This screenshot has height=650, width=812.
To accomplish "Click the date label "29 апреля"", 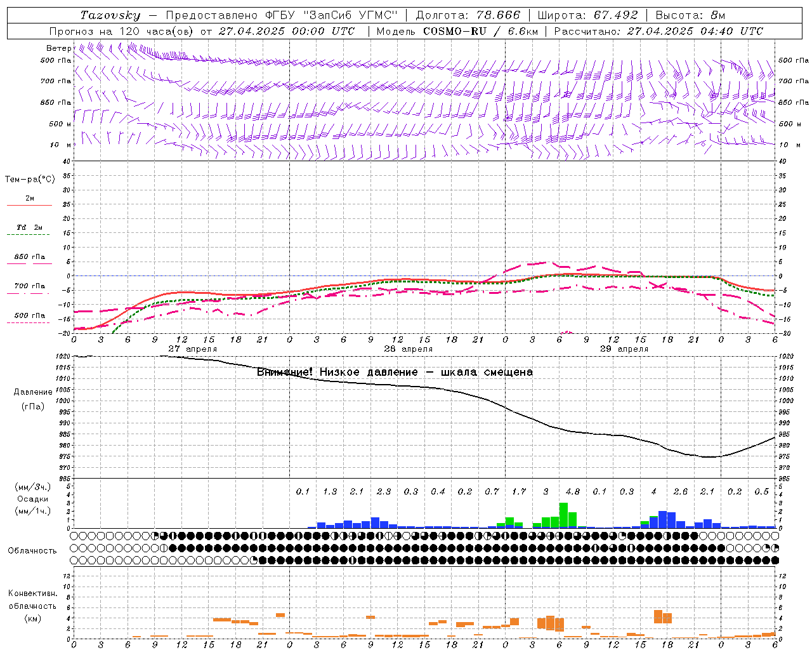I will (624, 349).
